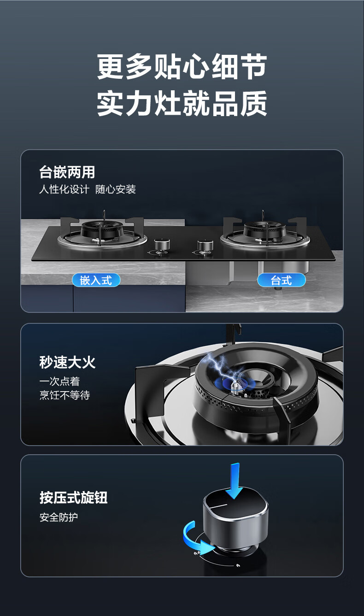Screen dimensions: 364x616
Task: Click the 按压式旋钮 heading
Action: click(x=74, y=498)
